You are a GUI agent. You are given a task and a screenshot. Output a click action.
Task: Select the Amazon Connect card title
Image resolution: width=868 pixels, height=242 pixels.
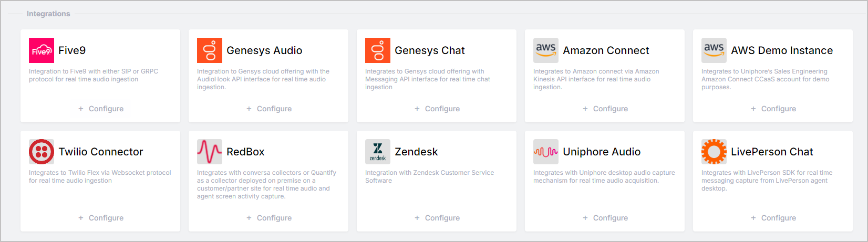[x=606, y=50]
